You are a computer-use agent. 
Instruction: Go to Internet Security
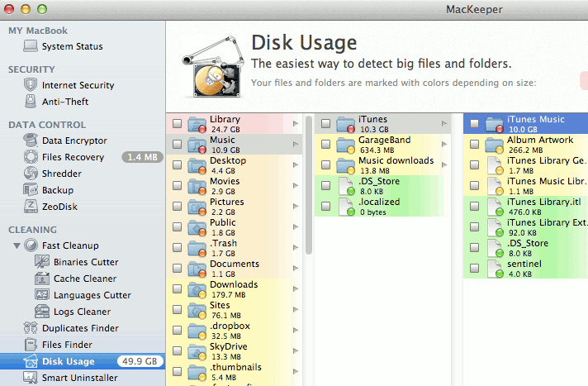click(x=78, y=85)
